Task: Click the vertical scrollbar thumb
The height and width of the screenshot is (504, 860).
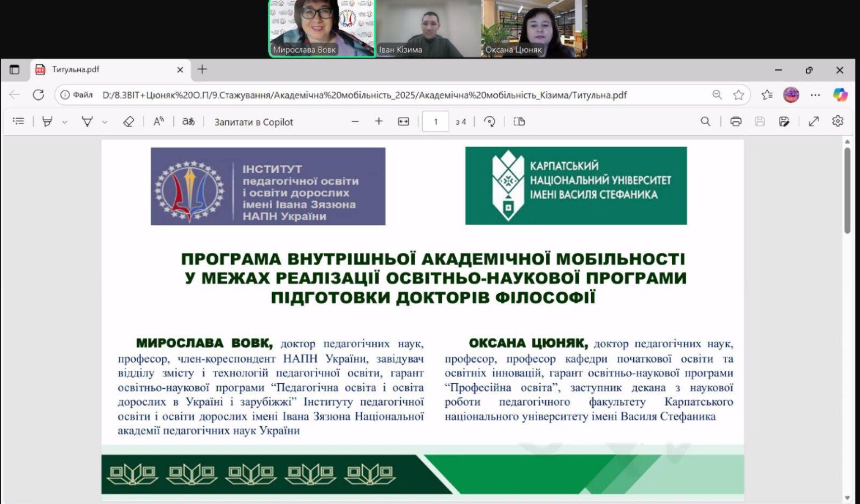Action: pyautogui.click(x=847, y=190)
